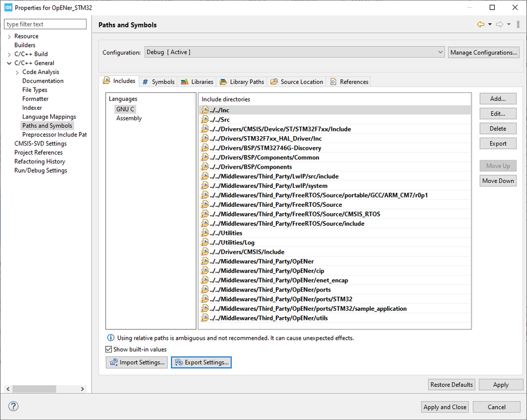This screenshot has width=527, height=420.
Task: Click the IDE icon in the title bar
Action: (8, 7)
